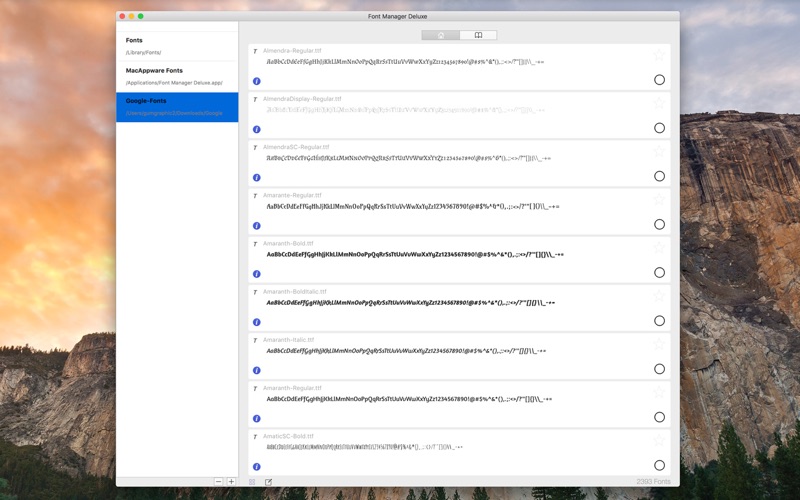Click the font type icon beside AmaticSC-Bold.ttf
The width and height of the screenshot is (800, 500).
coord(255,437)
